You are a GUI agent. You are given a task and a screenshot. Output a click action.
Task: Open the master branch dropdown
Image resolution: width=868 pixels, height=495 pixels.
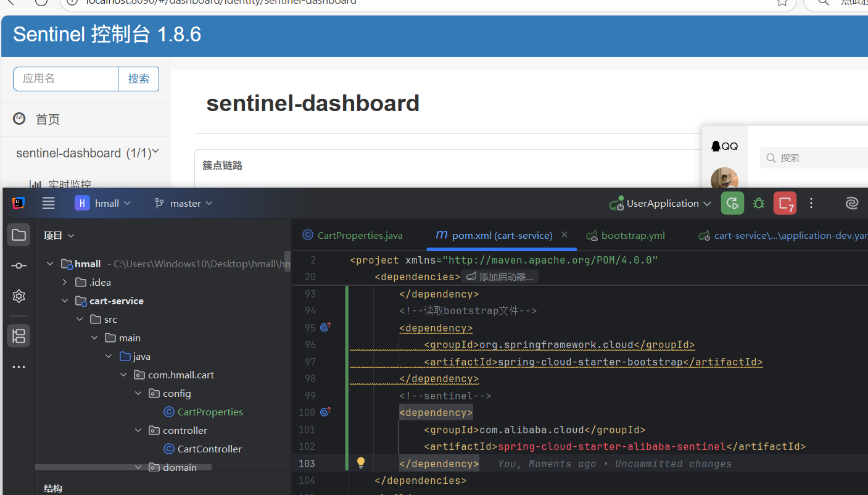point(183,203)
